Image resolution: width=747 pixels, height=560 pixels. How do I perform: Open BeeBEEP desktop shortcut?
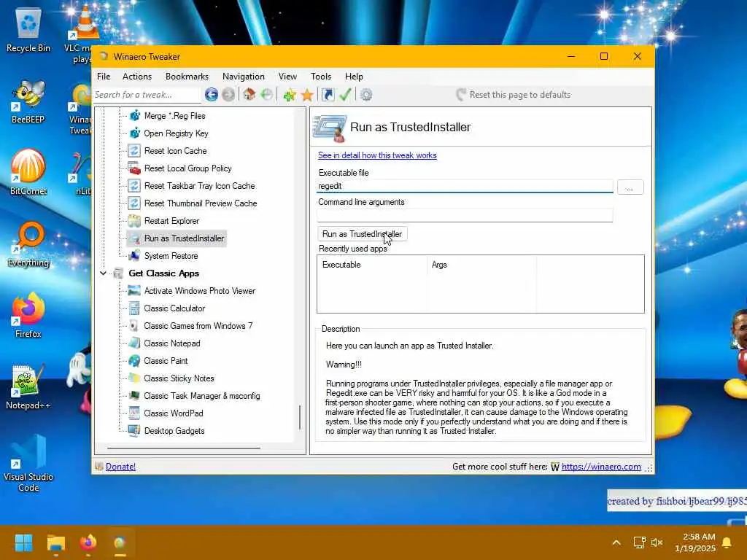pos(28,102)
